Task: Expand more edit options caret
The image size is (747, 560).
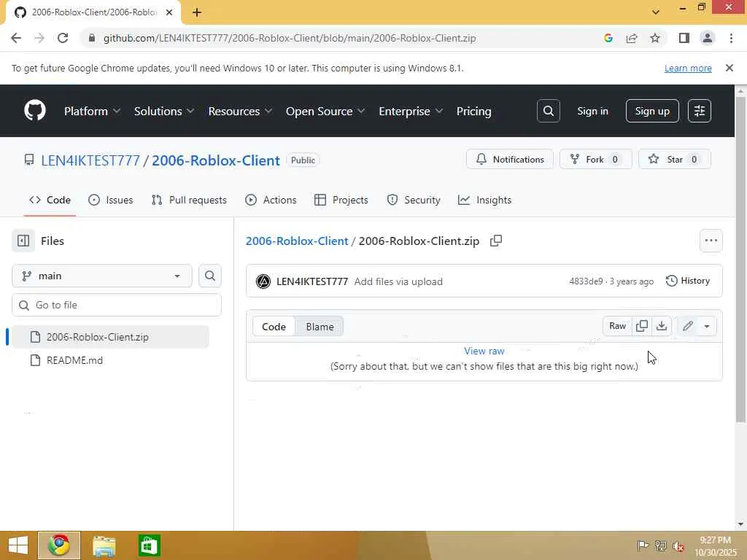Action: (x=707, y=326)
